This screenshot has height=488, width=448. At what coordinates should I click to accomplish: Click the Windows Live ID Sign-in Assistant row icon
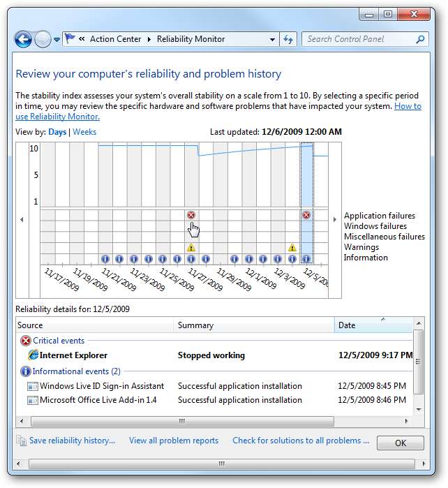click(32, 386)
